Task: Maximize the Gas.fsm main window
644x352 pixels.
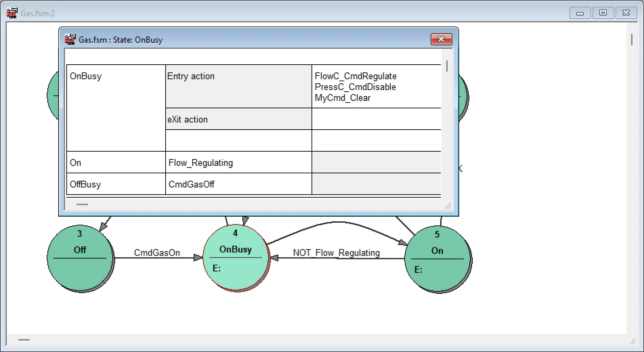Action: [x=603, y=13]
